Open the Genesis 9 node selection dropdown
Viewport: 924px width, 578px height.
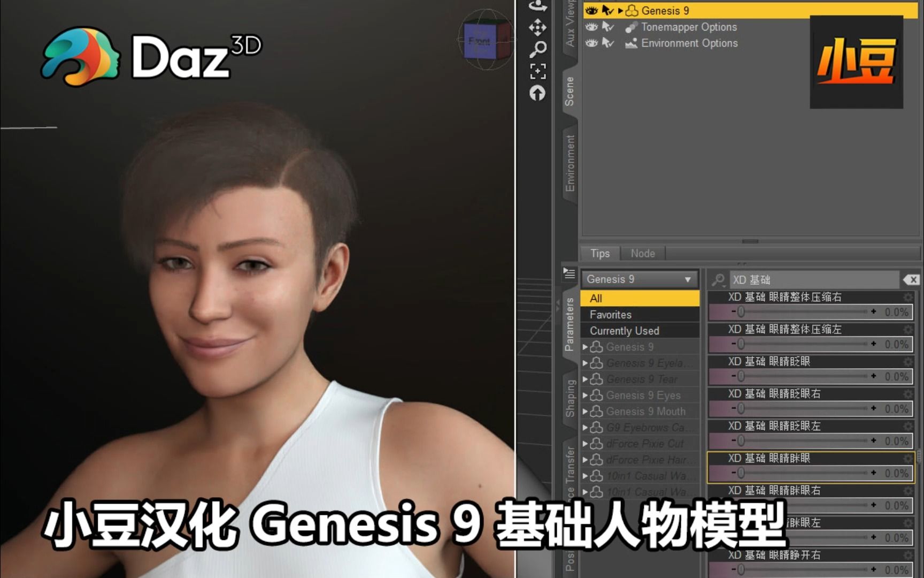tap(640, 279)
